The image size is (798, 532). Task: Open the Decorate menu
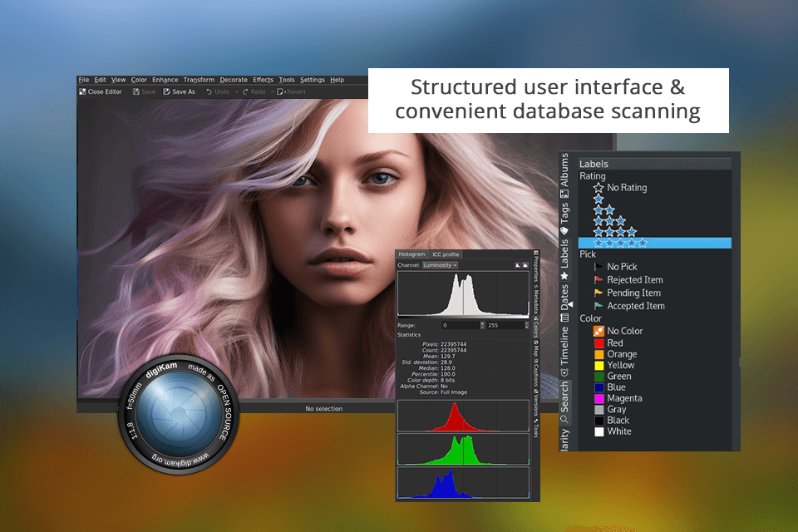[x=234, y=80]
